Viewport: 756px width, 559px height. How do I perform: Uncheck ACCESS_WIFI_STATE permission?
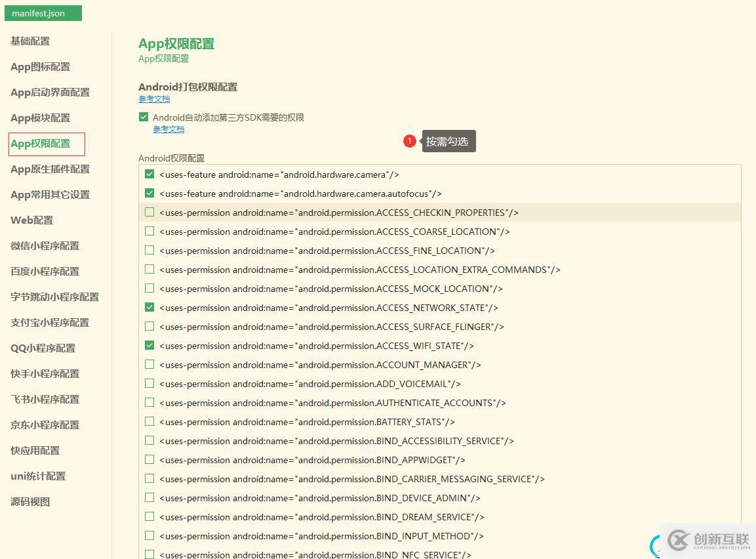tap(149, 346)
